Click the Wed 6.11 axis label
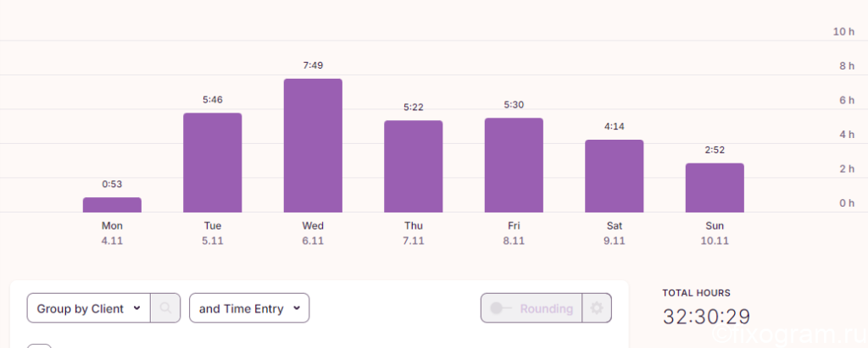Image resolution: width=868 pixels, height=348 pixels. pos(313,234)
